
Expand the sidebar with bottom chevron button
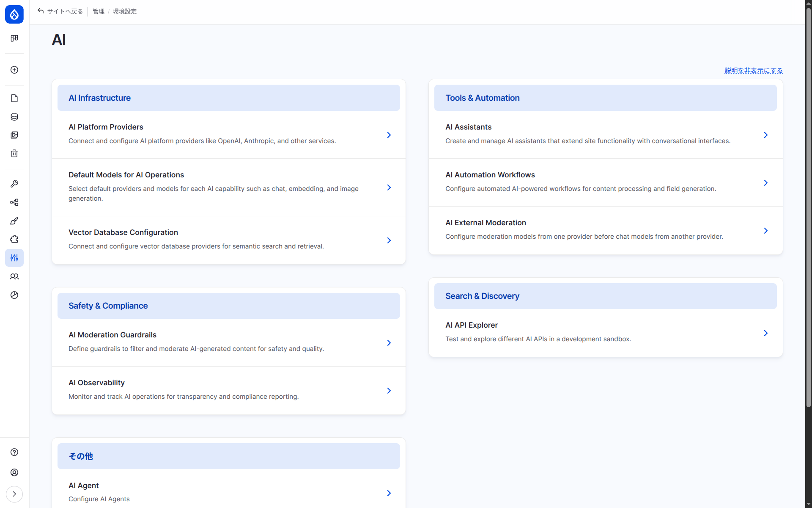(14, 494)
